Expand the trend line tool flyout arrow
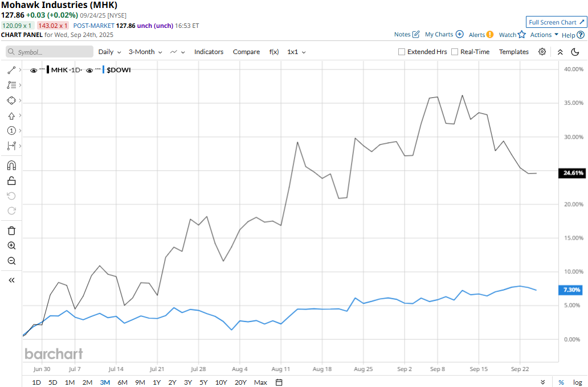Screen dimensions: 588x387 pyautogui.click(x=20, y=69)
